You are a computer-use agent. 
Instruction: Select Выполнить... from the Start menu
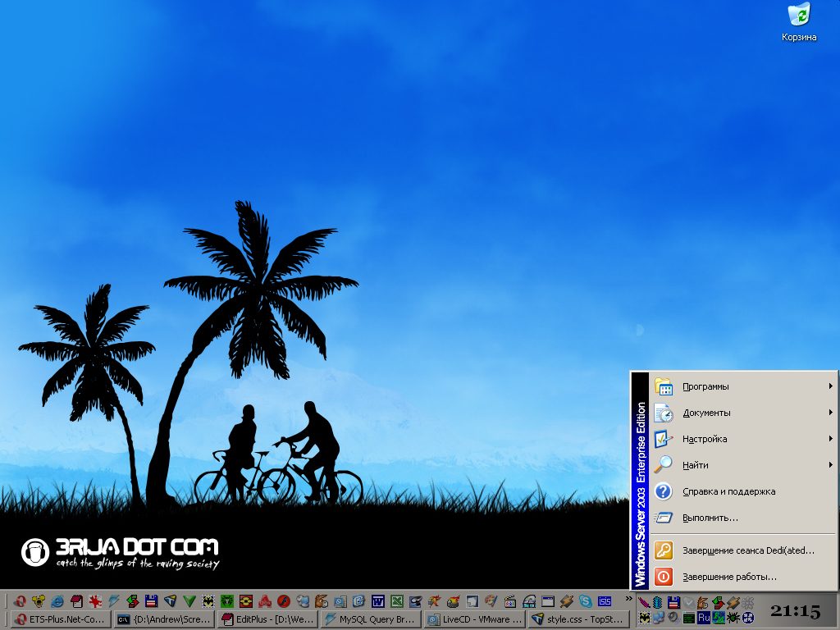coord(710,518)
